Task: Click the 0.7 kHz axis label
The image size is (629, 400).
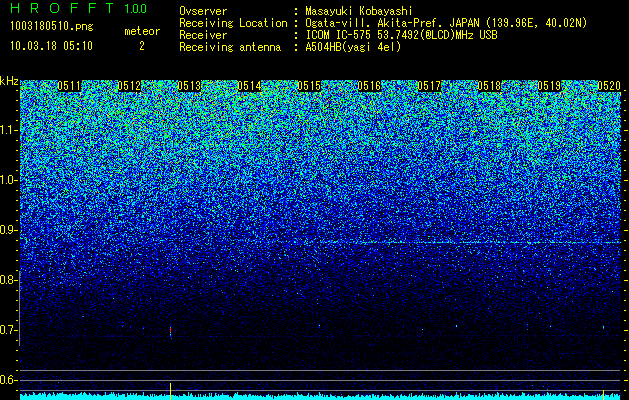Action: click(x=9, y=330)
